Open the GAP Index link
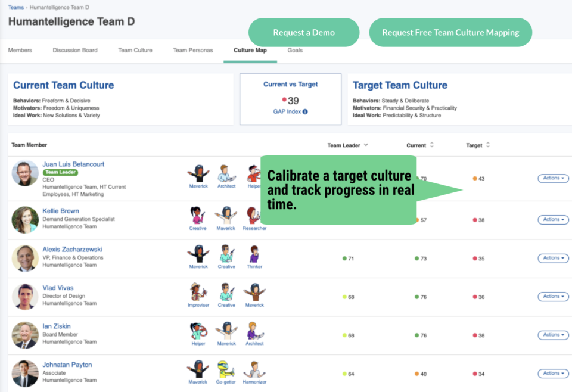The height and width of the screenshot is (392, 572). pyautogui.click(x=287, y=111)
